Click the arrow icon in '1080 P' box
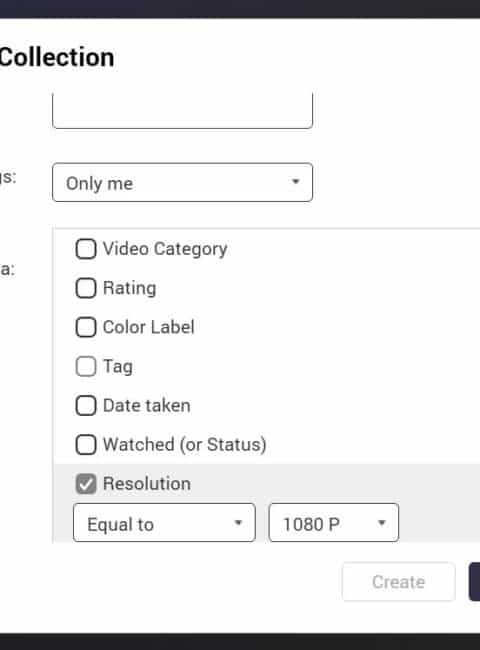 click(382, 523)
